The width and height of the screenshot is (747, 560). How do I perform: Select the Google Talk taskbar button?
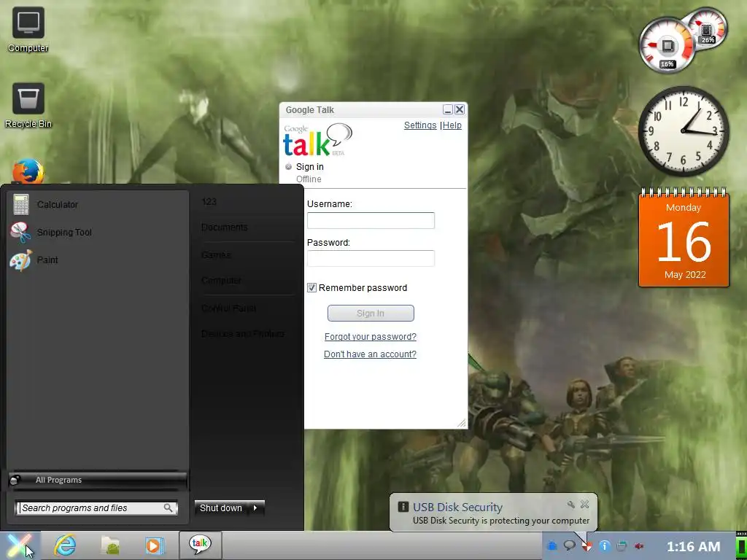click(200, 545)
